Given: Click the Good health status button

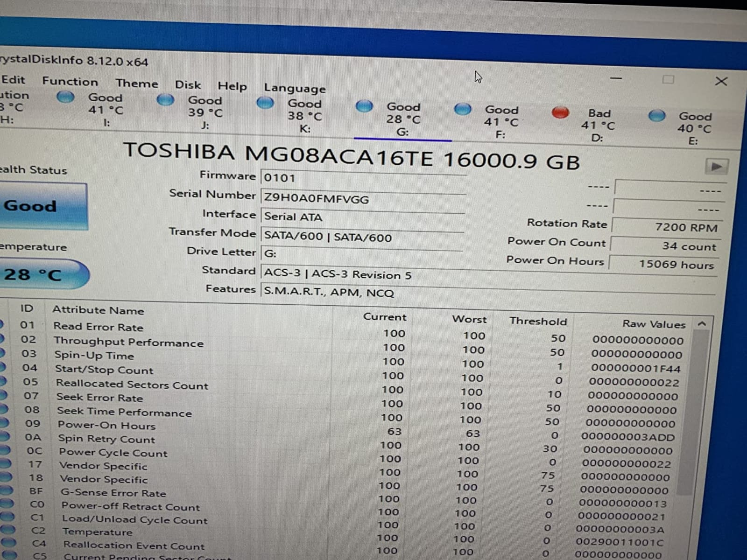Looking at the screenshot, I should pos(43,206).
